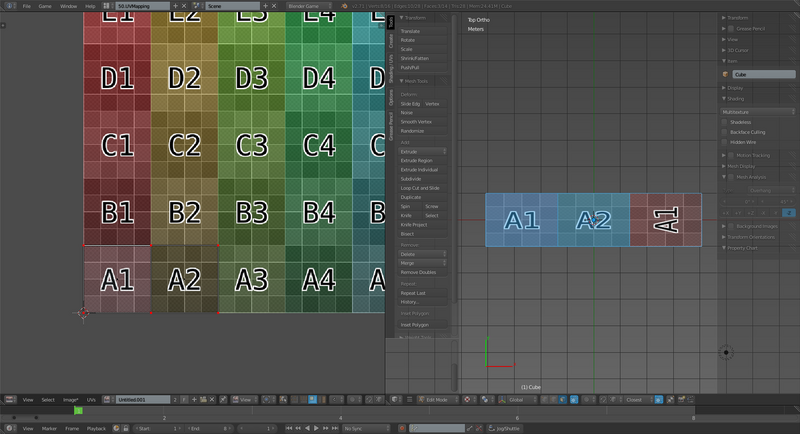The image size is (800, 434).
Task: Open the scene browse icon
Action: click(x=196, y=6)
